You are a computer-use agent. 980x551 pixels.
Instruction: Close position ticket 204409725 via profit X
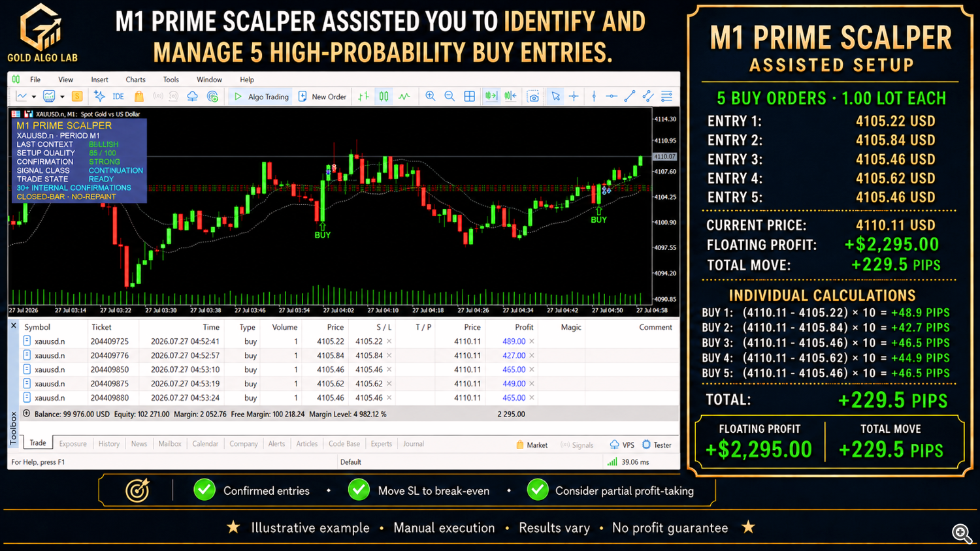pos(532,341)
